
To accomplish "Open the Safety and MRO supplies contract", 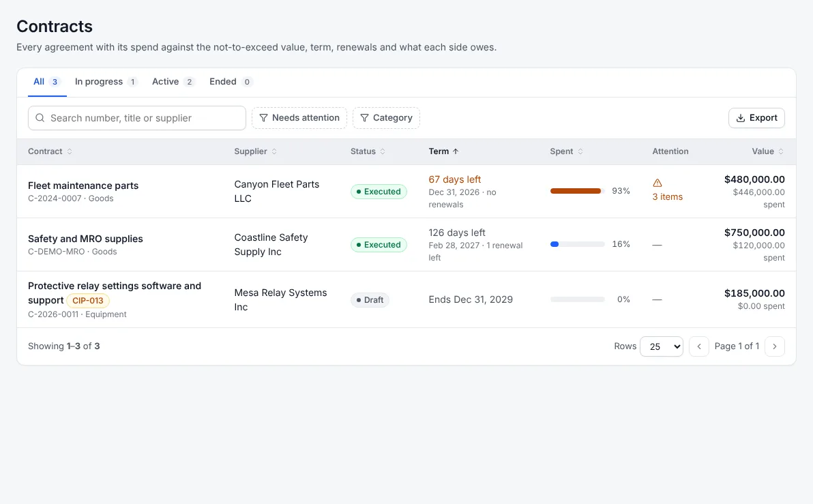I will pos(85,239).
